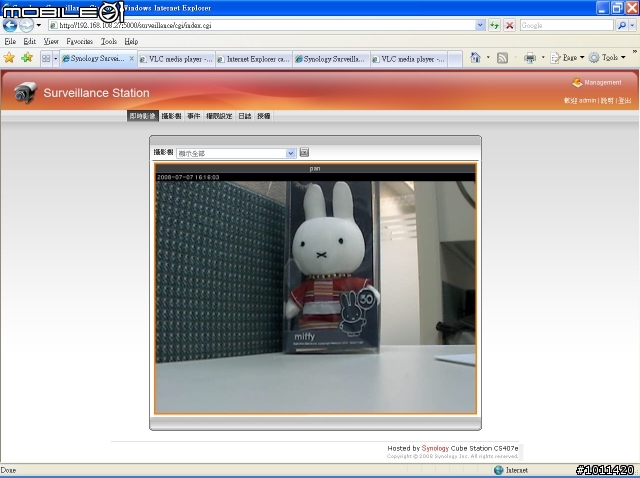Select the second camera navigation tab
This screenshot has height=478, width=640.
171,116
